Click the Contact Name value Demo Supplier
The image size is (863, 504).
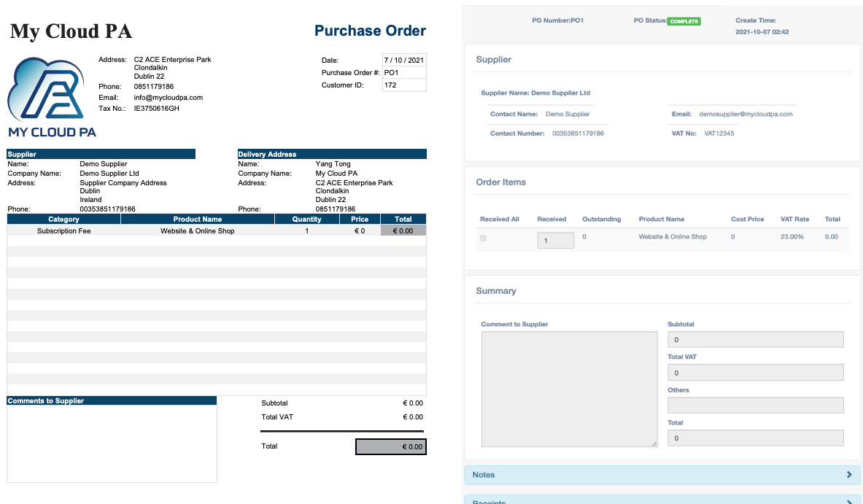point(568,114)
